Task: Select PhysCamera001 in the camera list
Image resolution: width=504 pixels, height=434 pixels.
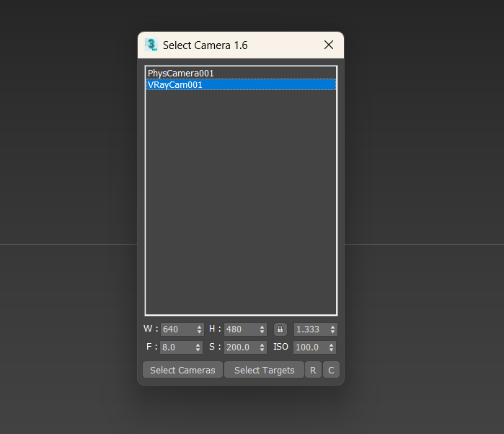Action: (x=241, y=74)
